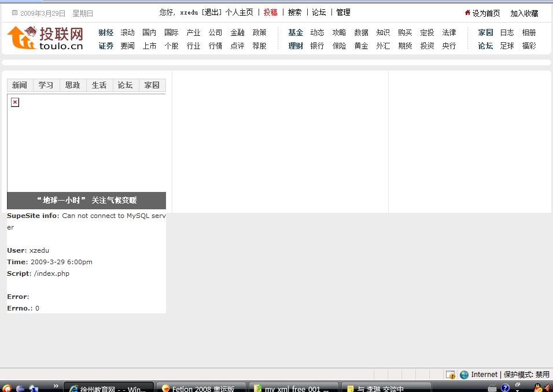This screenshot has width=553, height=392.
Task: Click the 金融 nav link
Action: point(238,33)
